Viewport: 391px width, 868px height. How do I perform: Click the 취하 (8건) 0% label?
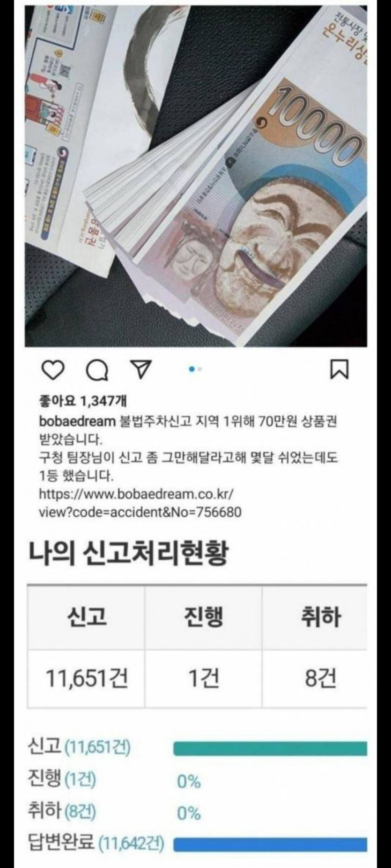[189, 814]
